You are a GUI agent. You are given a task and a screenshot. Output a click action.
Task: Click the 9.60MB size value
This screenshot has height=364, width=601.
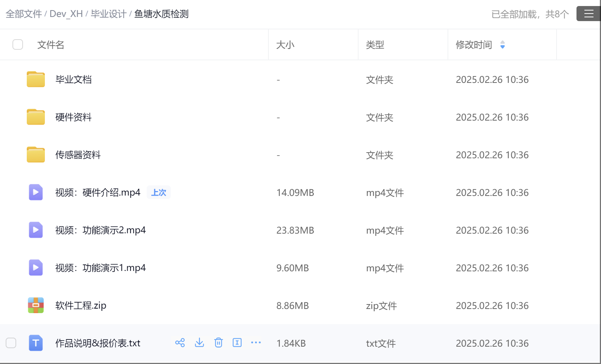point(293,268)
